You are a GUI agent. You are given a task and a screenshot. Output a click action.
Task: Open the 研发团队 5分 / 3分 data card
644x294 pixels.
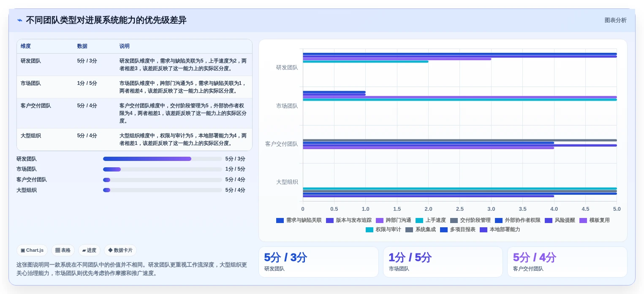tap(318, 262)
